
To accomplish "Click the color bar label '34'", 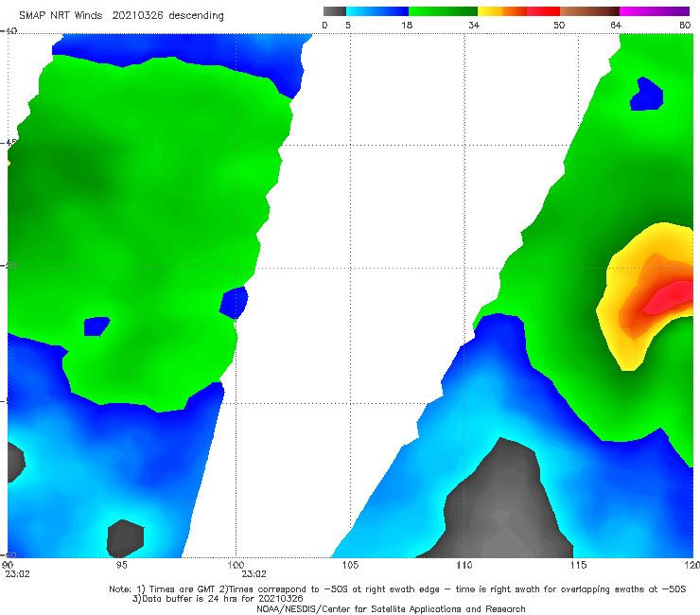I will 474,25.
